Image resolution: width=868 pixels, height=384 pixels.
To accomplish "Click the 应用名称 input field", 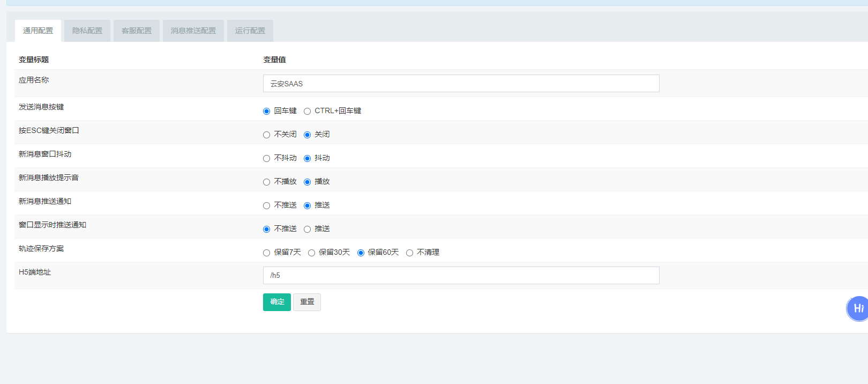I will click(x=461, y=84).
